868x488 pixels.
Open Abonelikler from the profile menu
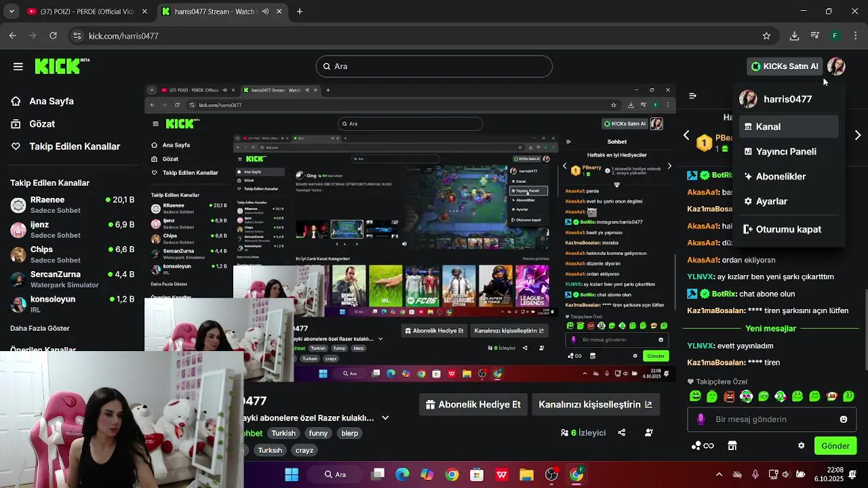pos(788,176)
